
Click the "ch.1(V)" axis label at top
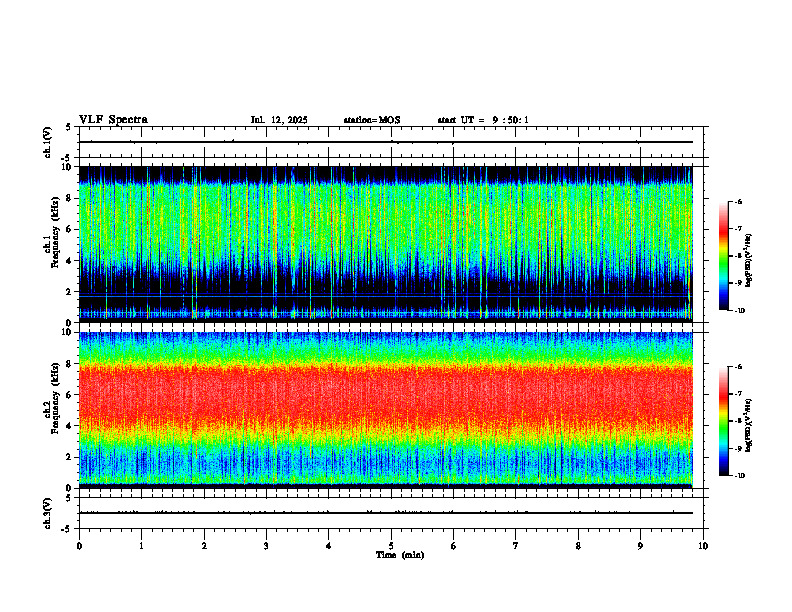(x=48, y=142)
